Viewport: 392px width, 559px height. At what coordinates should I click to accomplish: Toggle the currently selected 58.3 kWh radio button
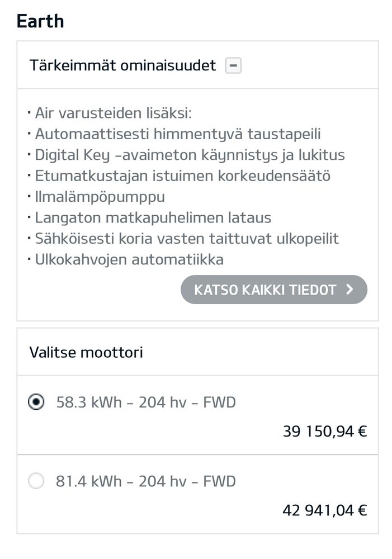(x=36, y=401)
